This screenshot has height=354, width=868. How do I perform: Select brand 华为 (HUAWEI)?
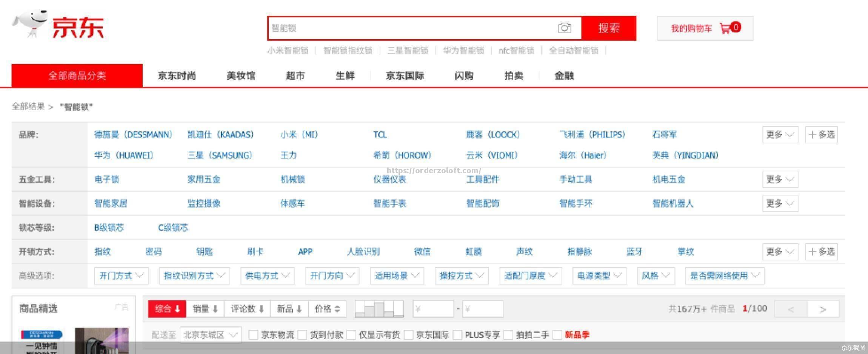(x=124, y=155)
